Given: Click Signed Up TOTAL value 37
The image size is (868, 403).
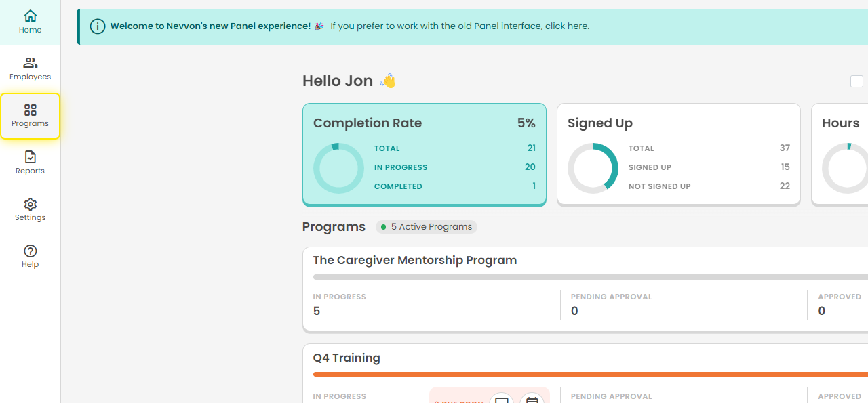Looking at the screenshot, I should coord(785,148).
